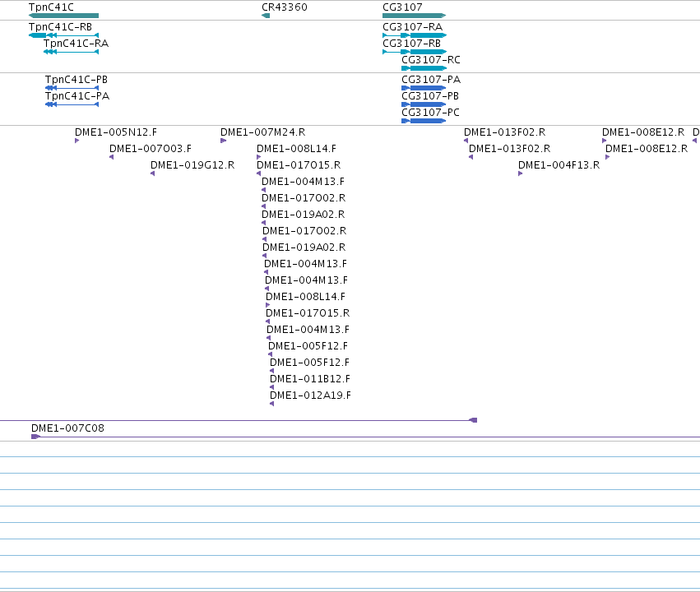
Task: Select the CG3107-PB protein label
Action: click(430, 96)
